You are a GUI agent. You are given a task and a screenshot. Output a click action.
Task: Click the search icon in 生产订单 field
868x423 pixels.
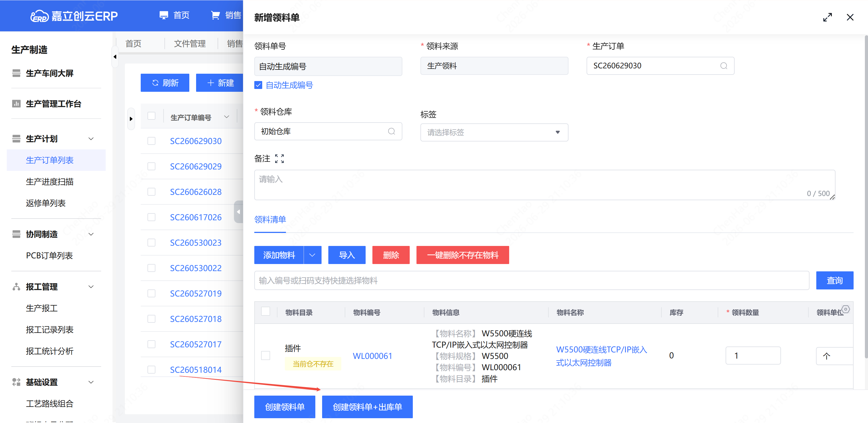pos(723,66)
